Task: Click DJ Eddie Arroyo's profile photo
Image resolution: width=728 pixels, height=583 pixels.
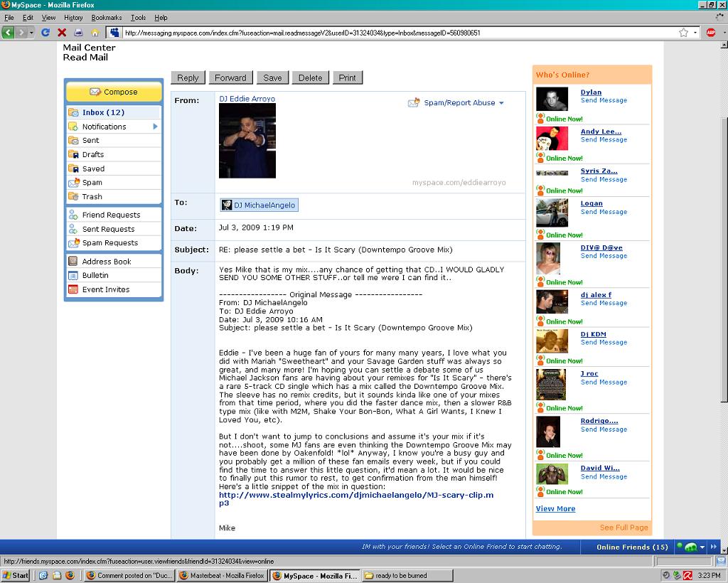Action: [247, 141]
